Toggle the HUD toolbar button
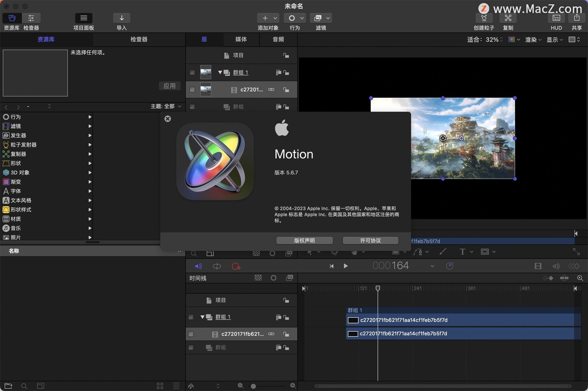Viewport: 588px width, 391px height. pos(556,18)
